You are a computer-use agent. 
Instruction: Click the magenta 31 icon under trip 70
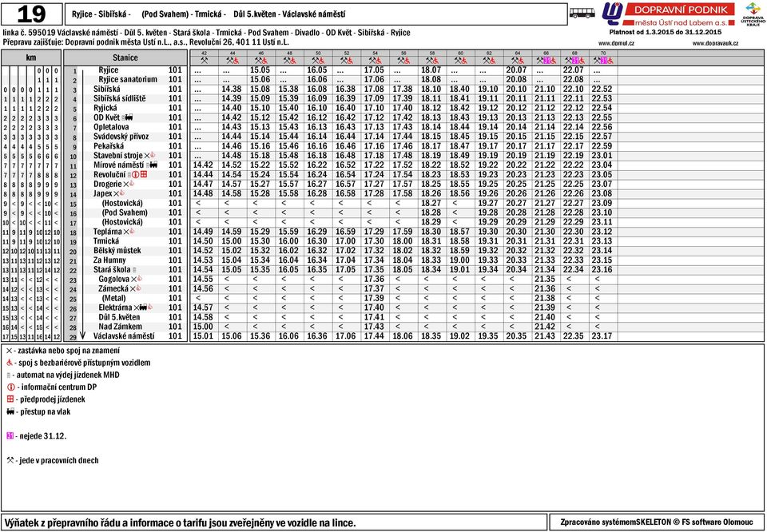(x=604, y=61)
